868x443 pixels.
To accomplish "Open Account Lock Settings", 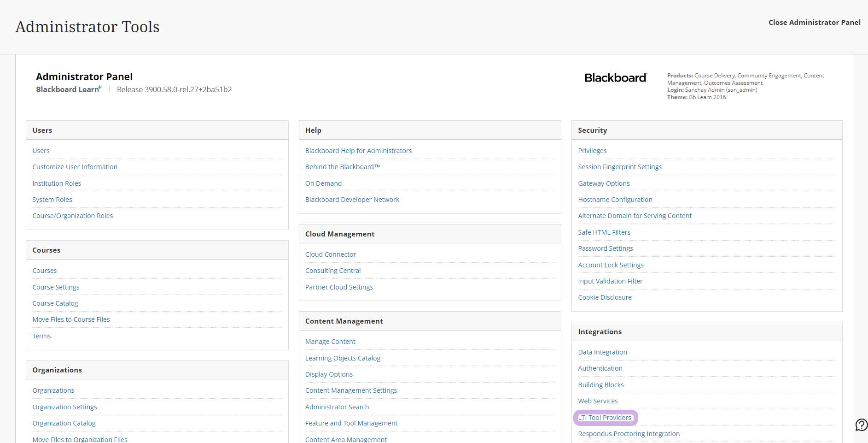I will point(611,265).
